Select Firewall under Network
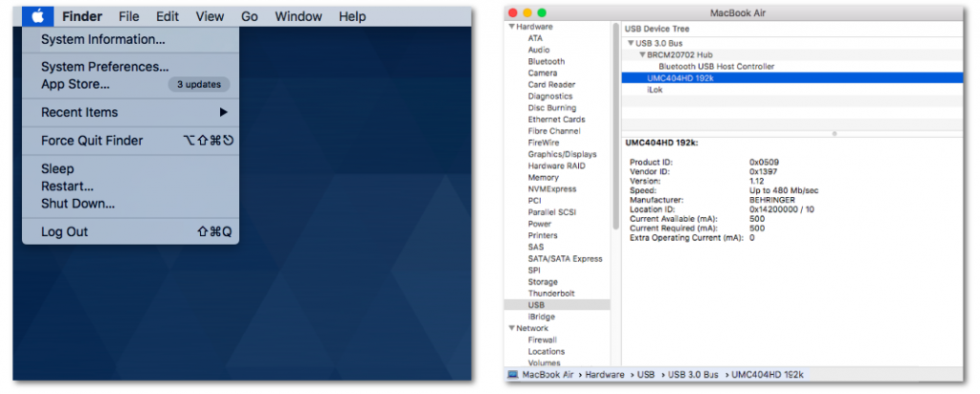 542,340
